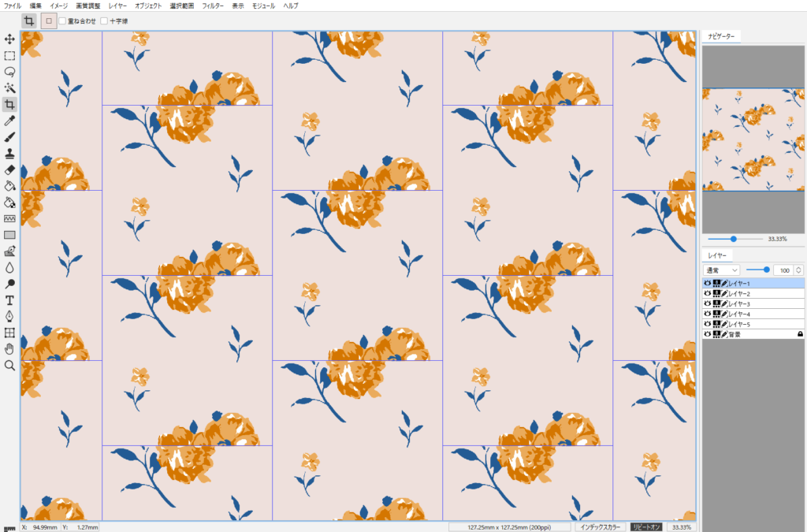Hide レイヤー1 using its eye icon

click(708, 284)
